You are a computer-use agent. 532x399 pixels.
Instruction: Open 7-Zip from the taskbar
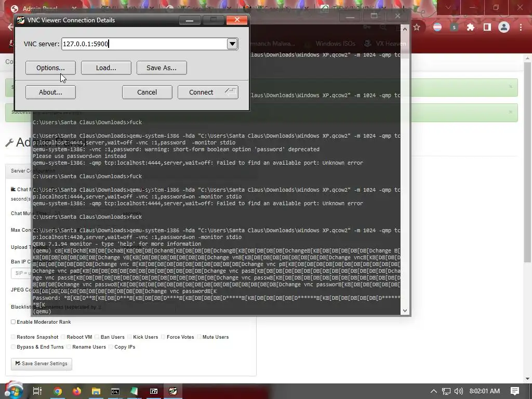click(154, 391)
